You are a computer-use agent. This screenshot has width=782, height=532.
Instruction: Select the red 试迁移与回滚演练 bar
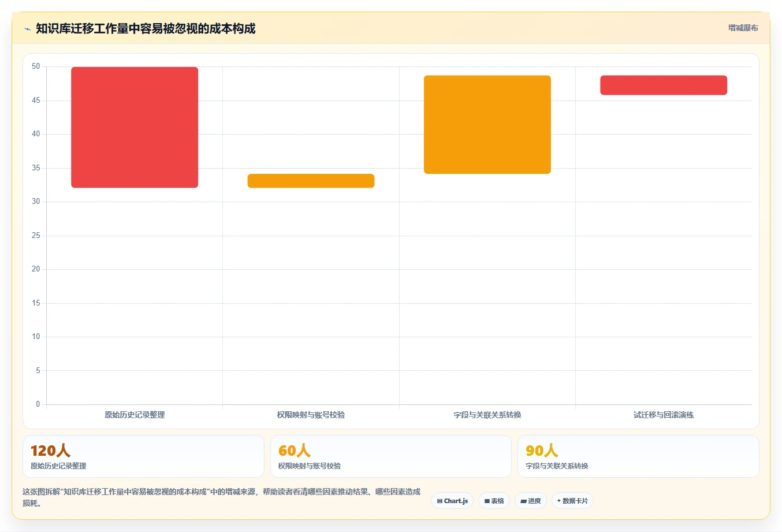(664, 85)
